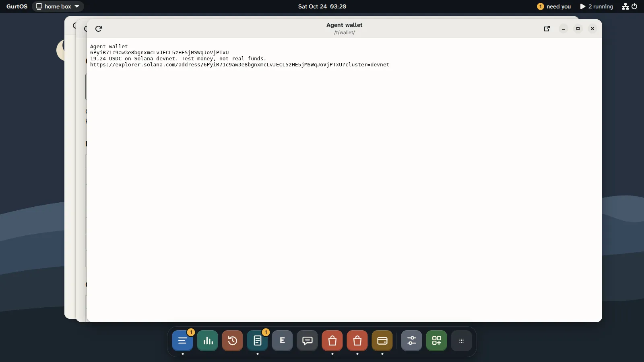This screenshot has width=644, height=362.
Task: Launch the 'E' dock app
Action: pyautogui.click(x=283, y=341)
